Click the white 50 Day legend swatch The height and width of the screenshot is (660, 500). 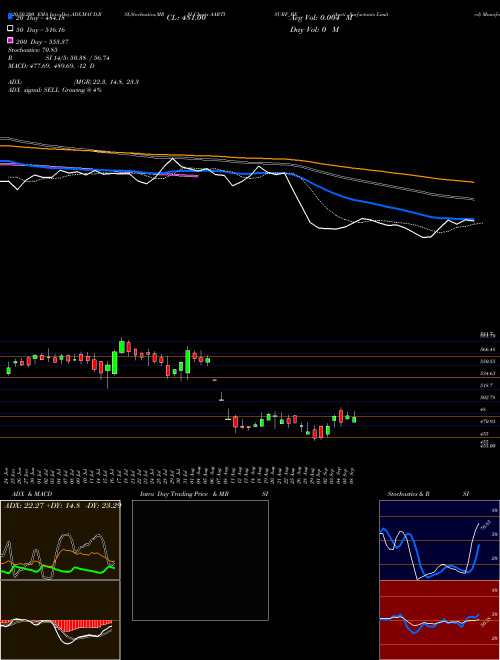pyautogui.click(x=10, y=29)
